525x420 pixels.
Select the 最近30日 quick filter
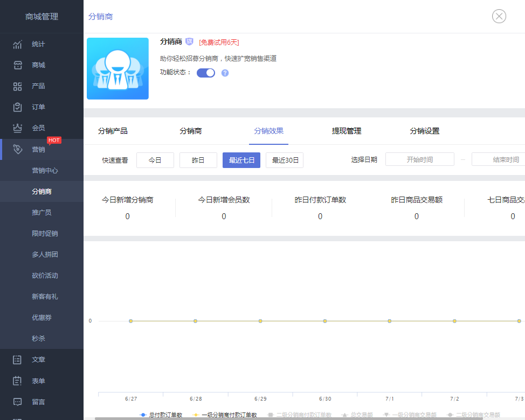(x=285, y=160)
